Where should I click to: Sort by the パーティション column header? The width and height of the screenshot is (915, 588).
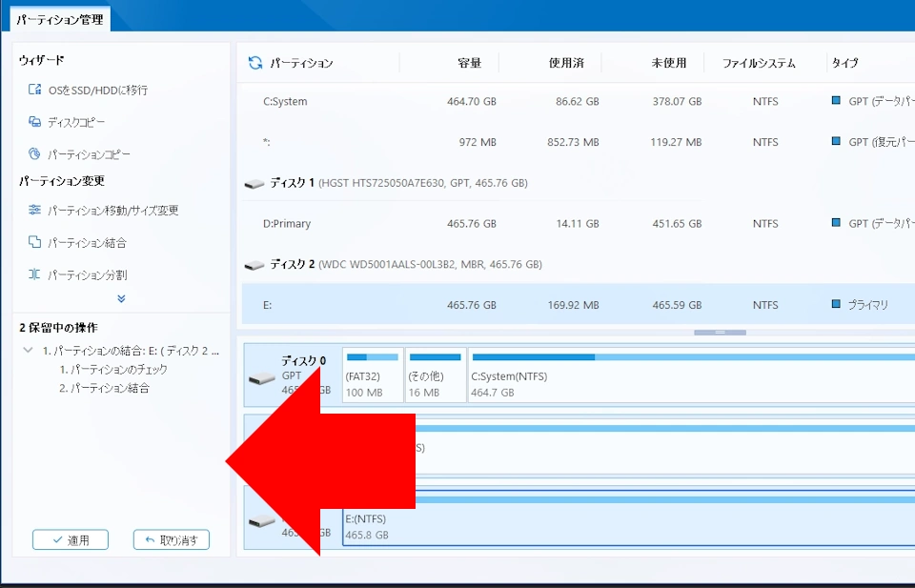[301, 63]
